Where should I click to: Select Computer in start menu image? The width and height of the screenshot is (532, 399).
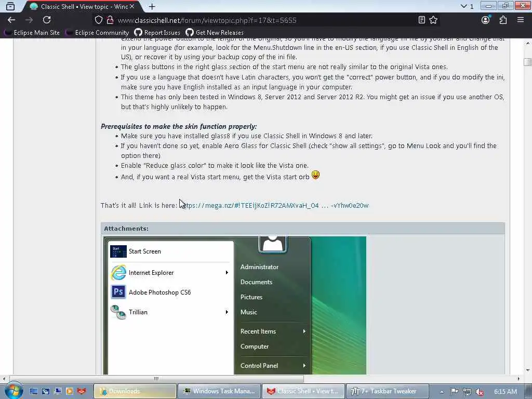pos(255,347)
